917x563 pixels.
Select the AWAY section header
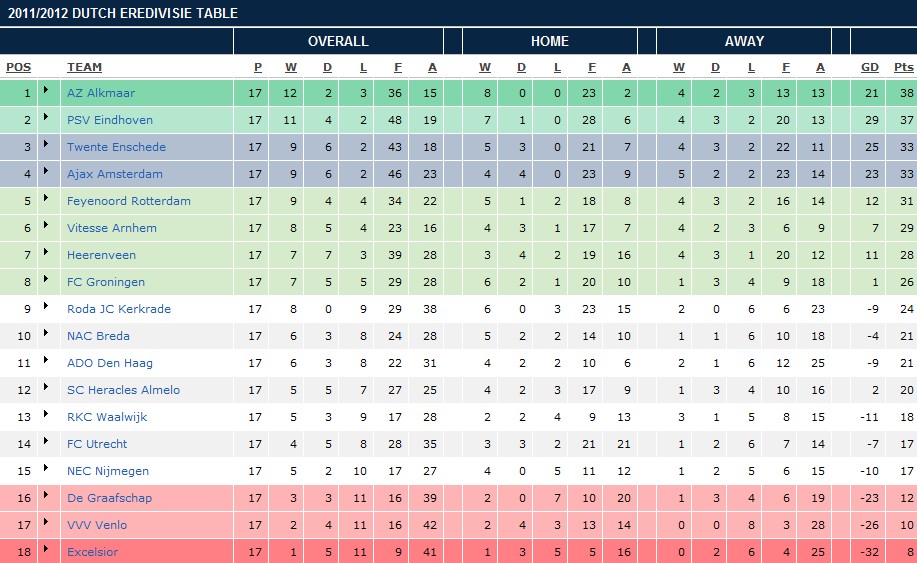pyautogui.click(x=744, y=41)
